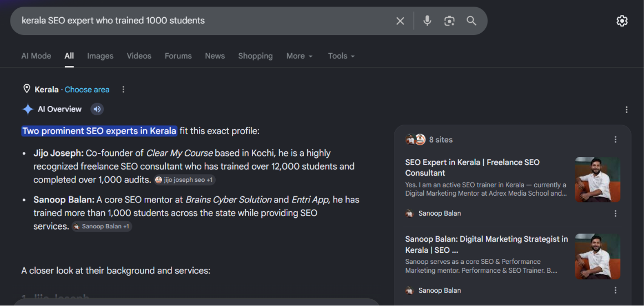Open AI Overview three-dot menu at far right
This screenshot has width=644, height=306.
[626, 110]
